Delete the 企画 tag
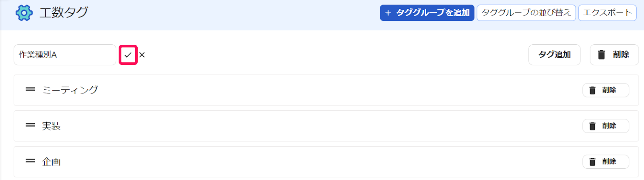 pyautogui.click(x=605, y=161)
